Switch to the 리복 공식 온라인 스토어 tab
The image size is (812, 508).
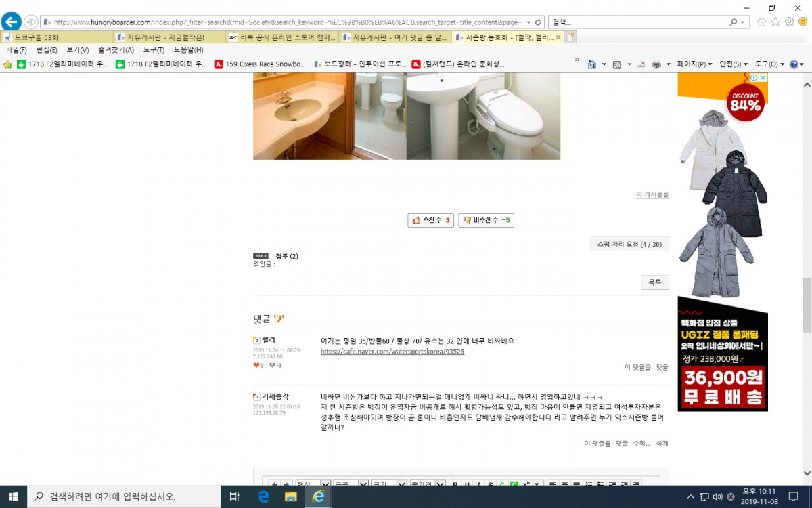pyautogui.click(x=283, y=37)
